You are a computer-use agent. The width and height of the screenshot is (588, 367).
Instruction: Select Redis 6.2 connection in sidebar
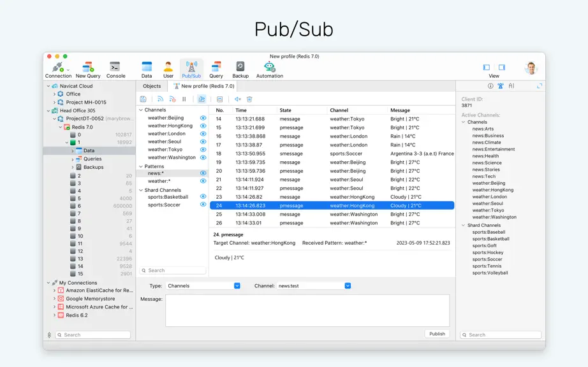pyautogui.click(x=77, y=315)
